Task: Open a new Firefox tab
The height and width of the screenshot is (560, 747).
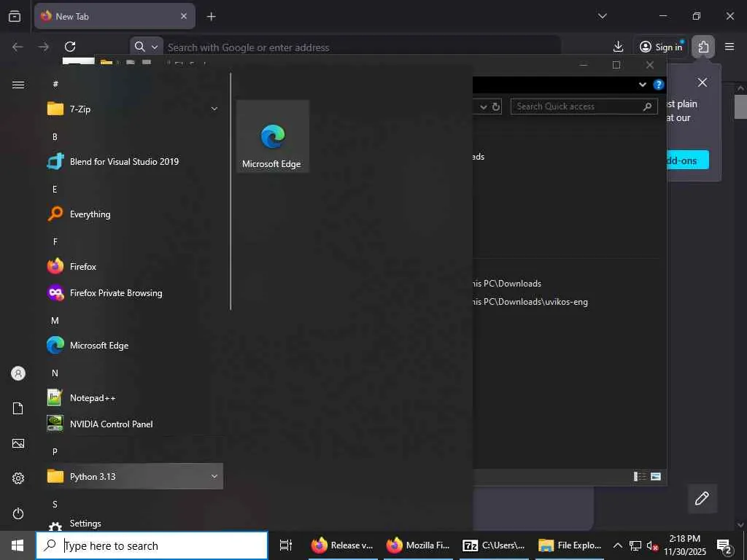Action: tap(211, 17)
